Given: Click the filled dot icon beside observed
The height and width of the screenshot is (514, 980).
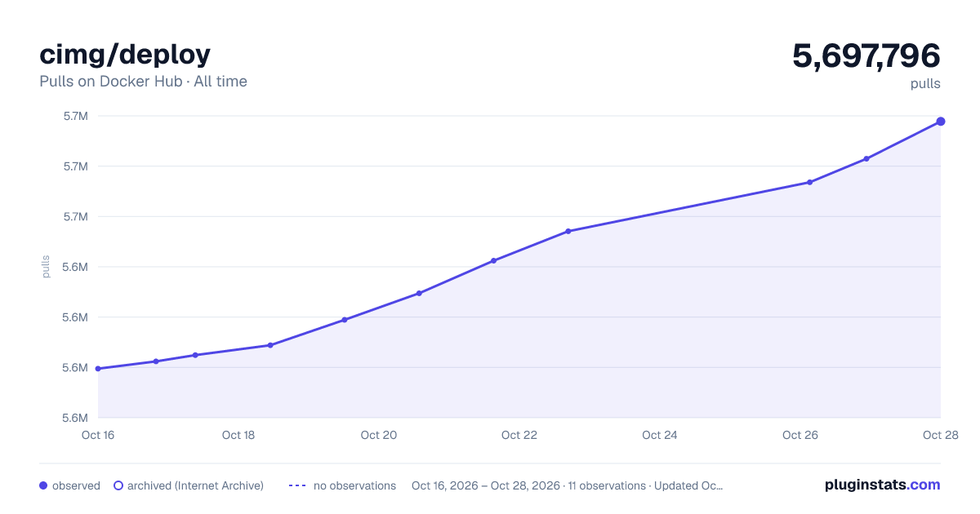Looking at the screenshot, I should tap(43, 485).
